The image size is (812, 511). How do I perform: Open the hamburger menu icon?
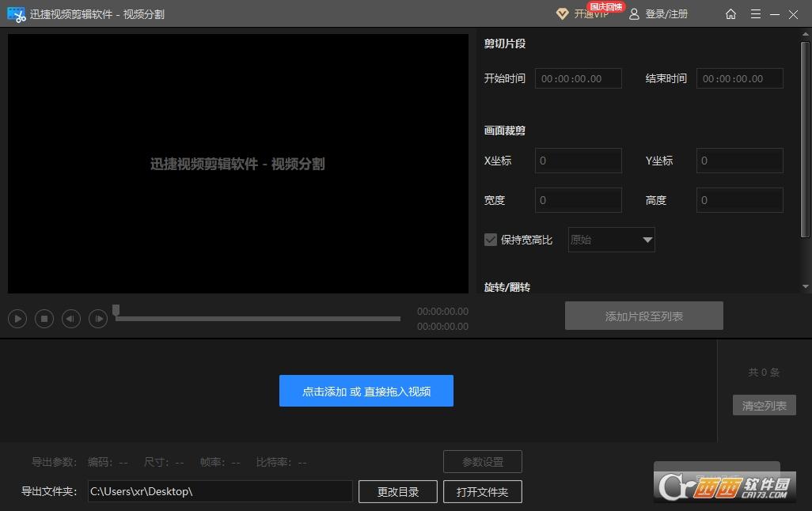tap(756, 14)
